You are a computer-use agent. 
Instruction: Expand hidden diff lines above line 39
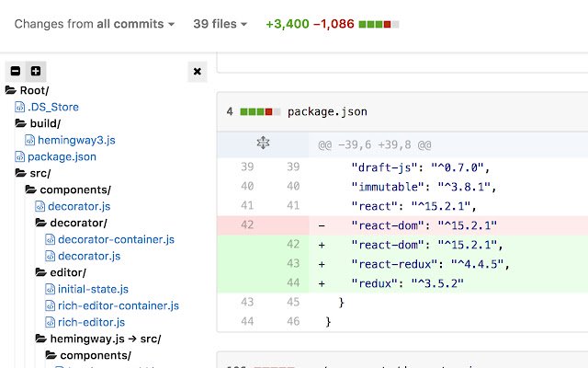pos(263,144)
